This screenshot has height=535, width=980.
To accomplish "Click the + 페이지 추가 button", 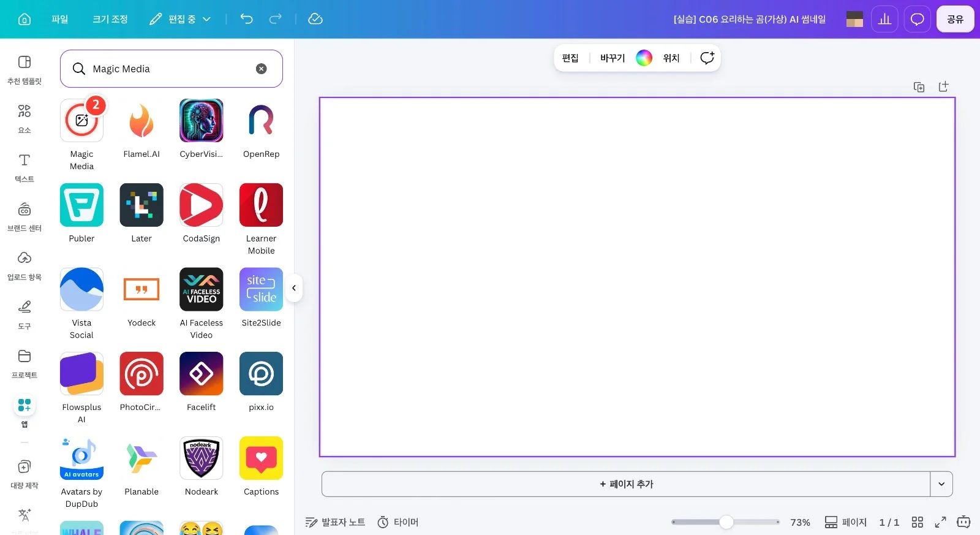I will 626,484.
